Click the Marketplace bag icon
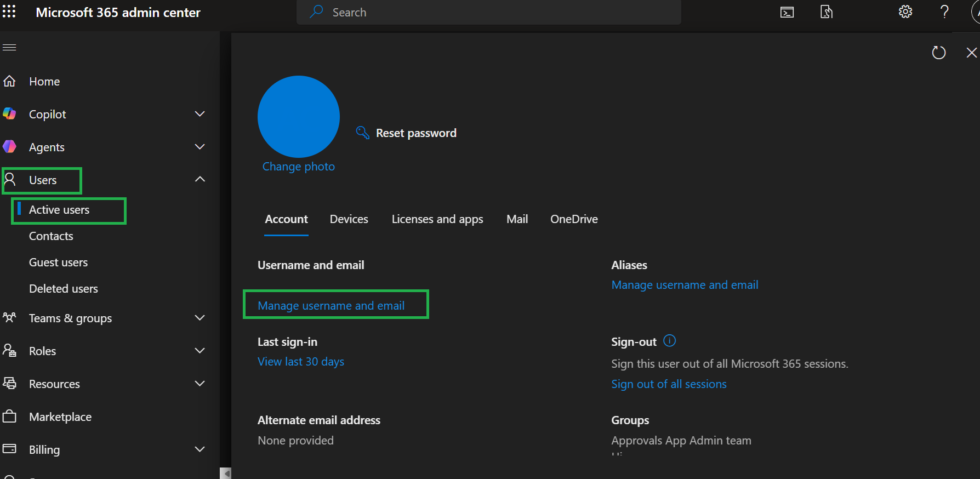 coord(9,416)
